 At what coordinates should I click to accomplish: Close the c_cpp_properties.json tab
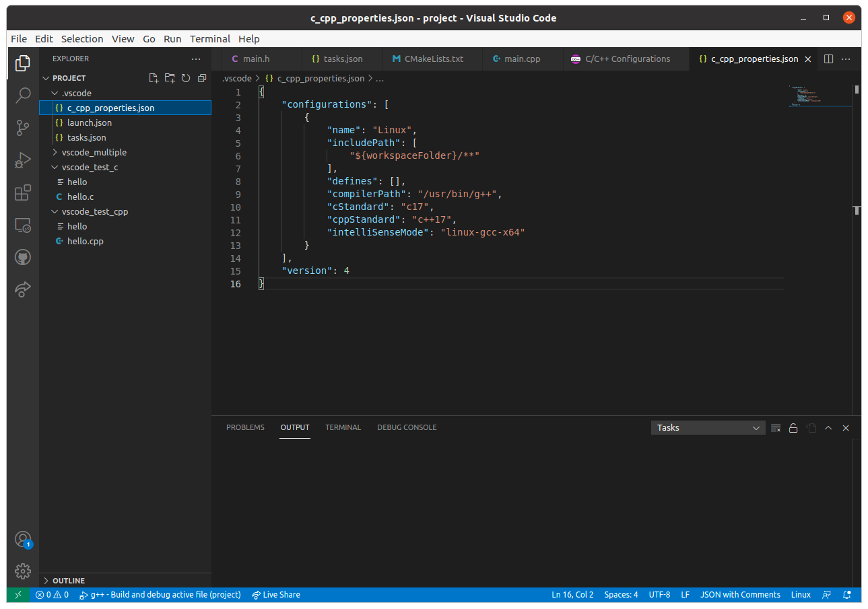pyautogui.click(x=808, y=59)
